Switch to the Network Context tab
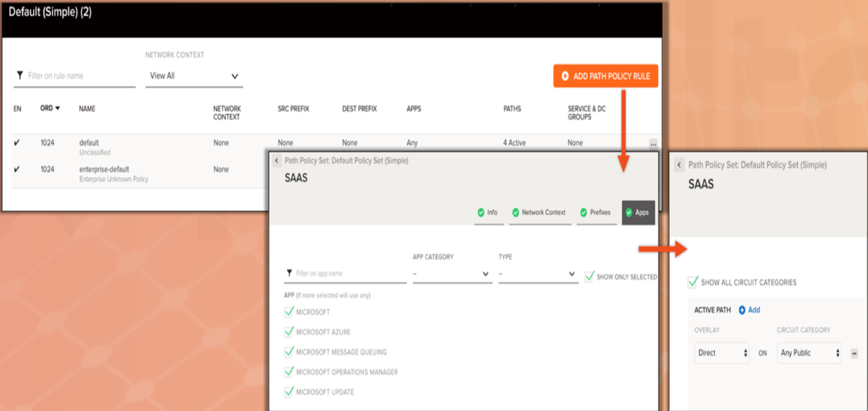This screenshot has width=868, height=411. [x=539, y=212]
